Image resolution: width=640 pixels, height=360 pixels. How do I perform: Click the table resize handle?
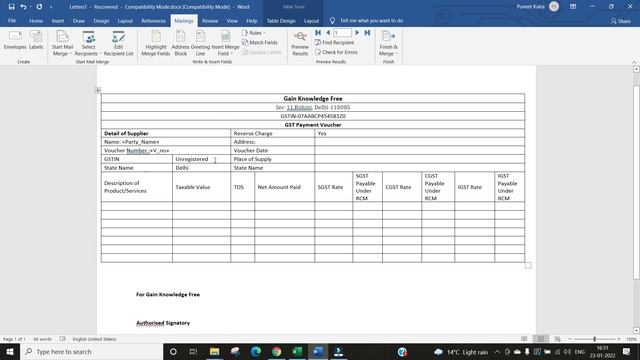[528, 265]
